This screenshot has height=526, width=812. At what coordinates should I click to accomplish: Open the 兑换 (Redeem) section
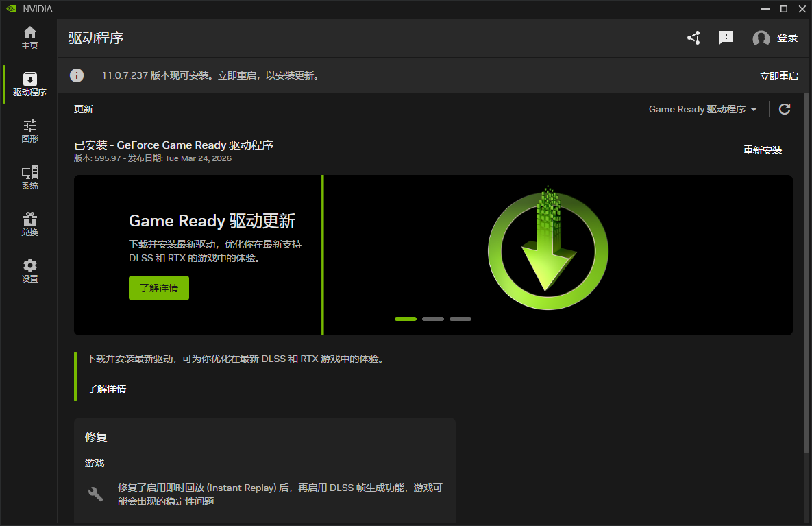point(29,224)
